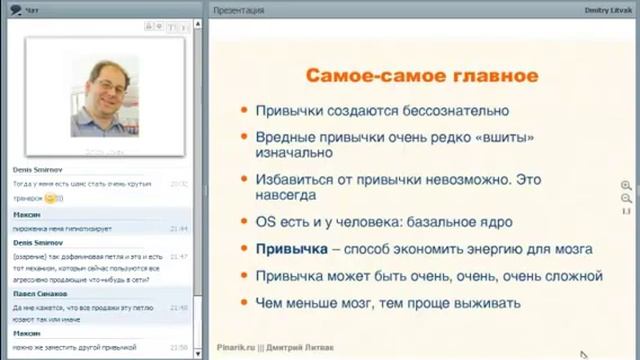Click the T text-size icon in chat toolbar

(172, 27)
